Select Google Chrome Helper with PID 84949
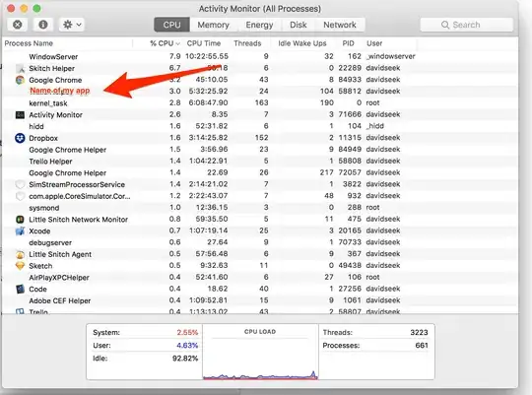Screen dimensions: 532x395 [x=260, y=150]
